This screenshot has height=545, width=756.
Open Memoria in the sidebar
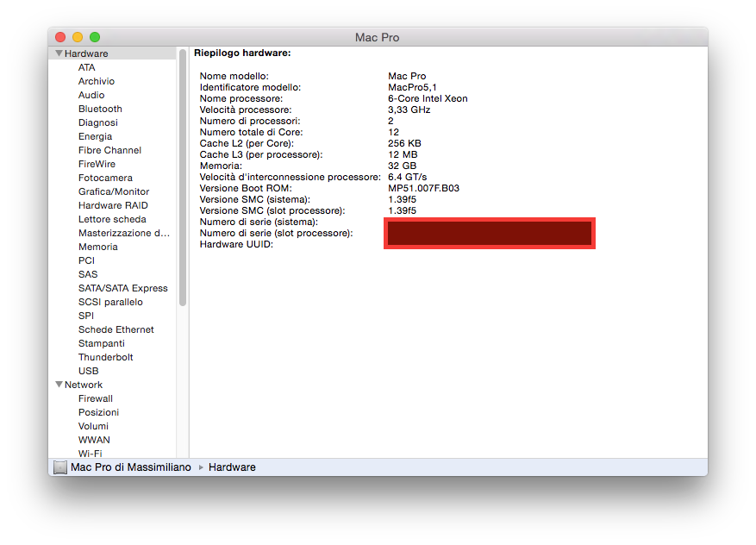pos(98,247)
